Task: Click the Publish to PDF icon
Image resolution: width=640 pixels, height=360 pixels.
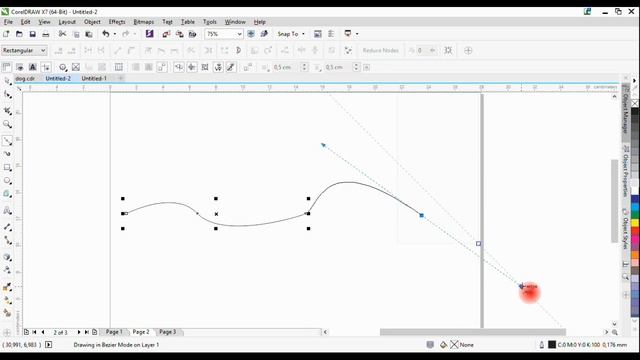Action: [x=192, y=34]
